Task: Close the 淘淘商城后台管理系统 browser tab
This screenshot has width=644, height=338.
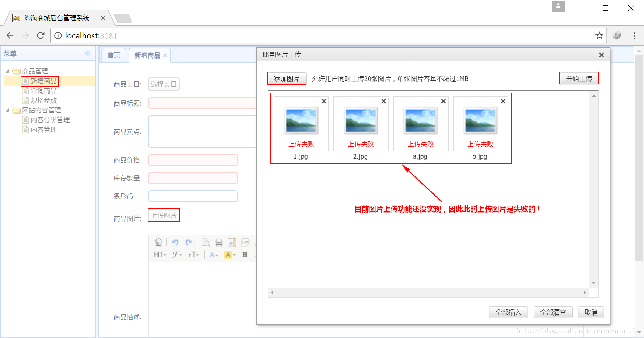Action: click(x=103, y=18)
